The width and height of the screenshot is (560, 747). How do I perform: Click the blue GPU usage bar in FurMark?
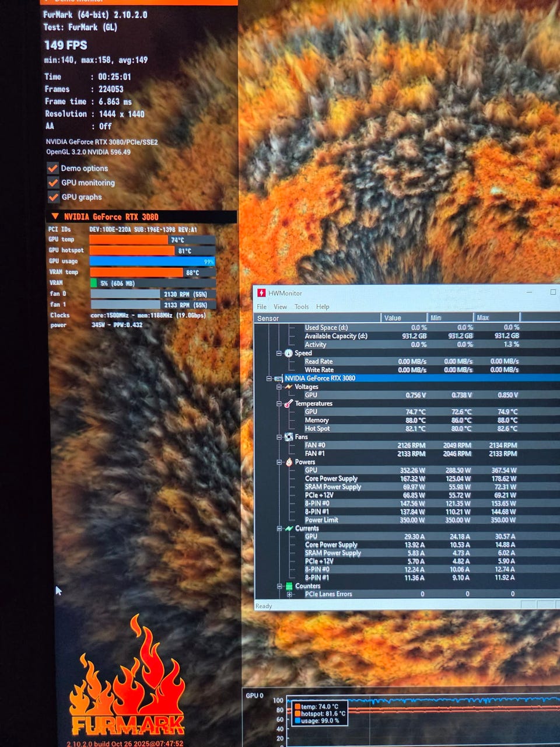coord(152,261)
